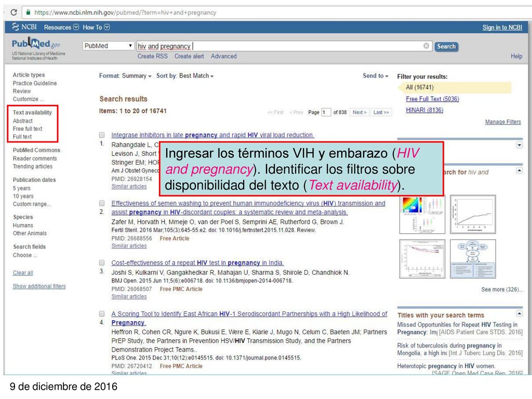532x399 pixels.
Task: Open the colorful heatmap figure thumbnail
Action: pos(422,215)
